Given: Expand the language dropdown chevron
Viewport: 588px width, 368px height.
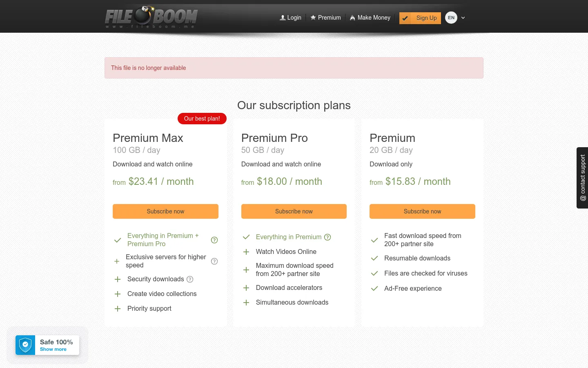Looking at the screenshot, I should (x=463, y=18).
